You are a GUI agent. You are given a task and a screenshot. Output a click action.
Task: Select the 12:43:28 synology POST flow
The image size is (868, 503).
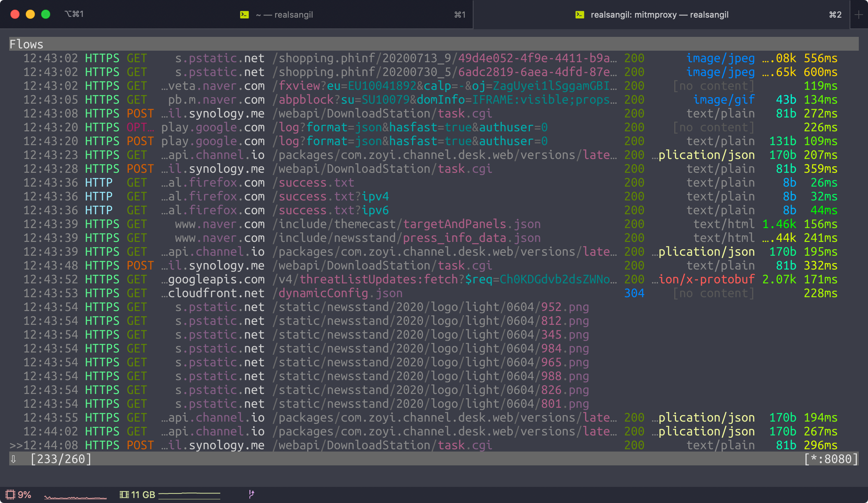click(x=434, y=169)
